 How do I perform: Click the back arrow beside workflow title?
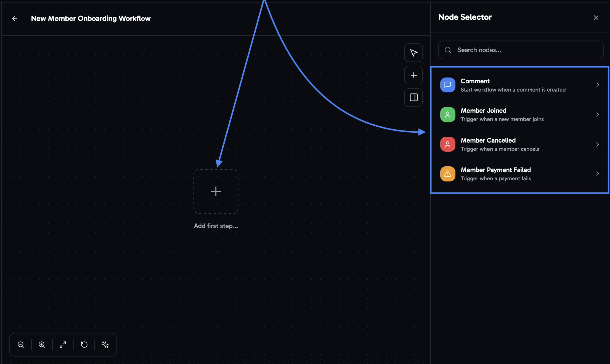(x=15, y=18)
